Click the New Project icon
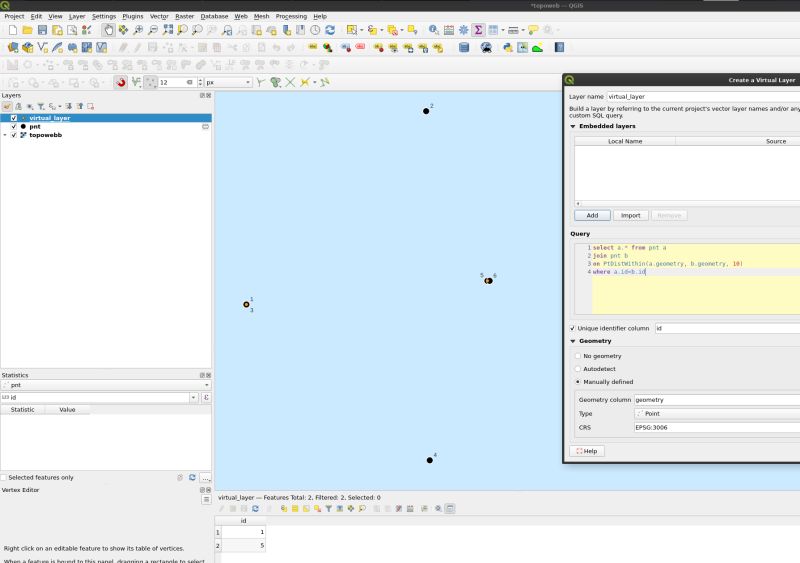The width and height of the screenshot is (800, 563). tap(13, 30)
